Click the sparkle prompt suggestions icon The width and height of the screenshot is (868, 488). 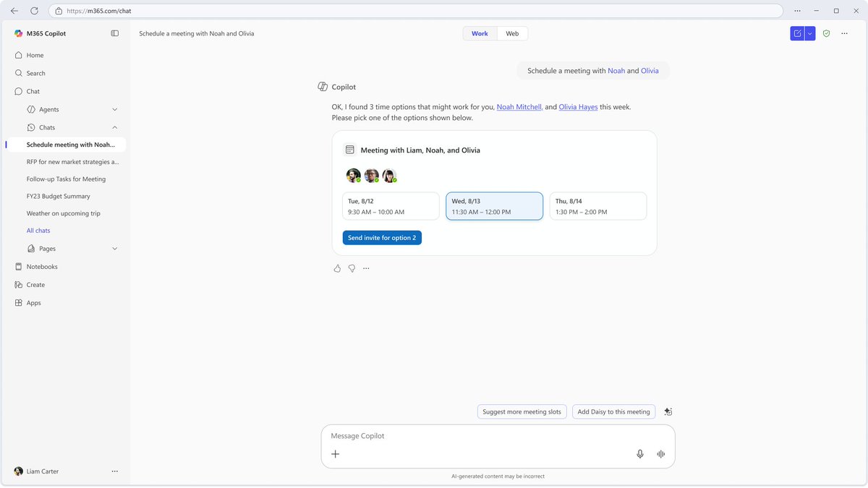click(x=668, y=411)
